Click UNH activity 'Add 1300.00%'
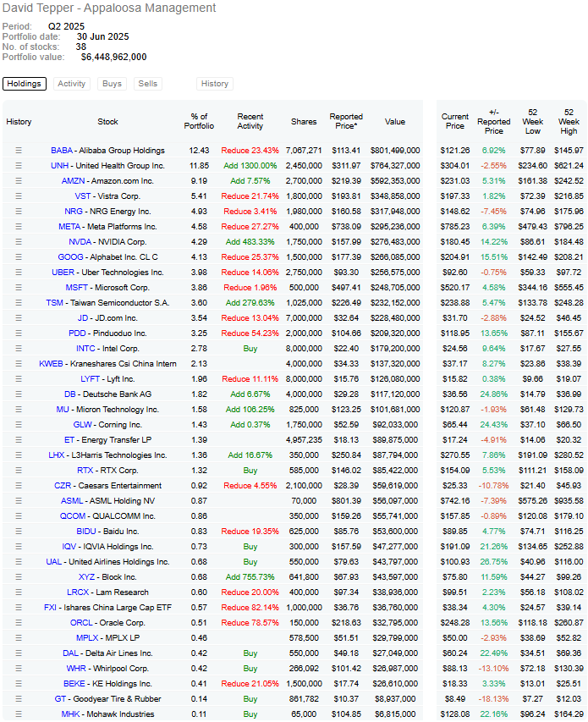The height and width of the screenshot is (722, 588). tap(250, 166)
